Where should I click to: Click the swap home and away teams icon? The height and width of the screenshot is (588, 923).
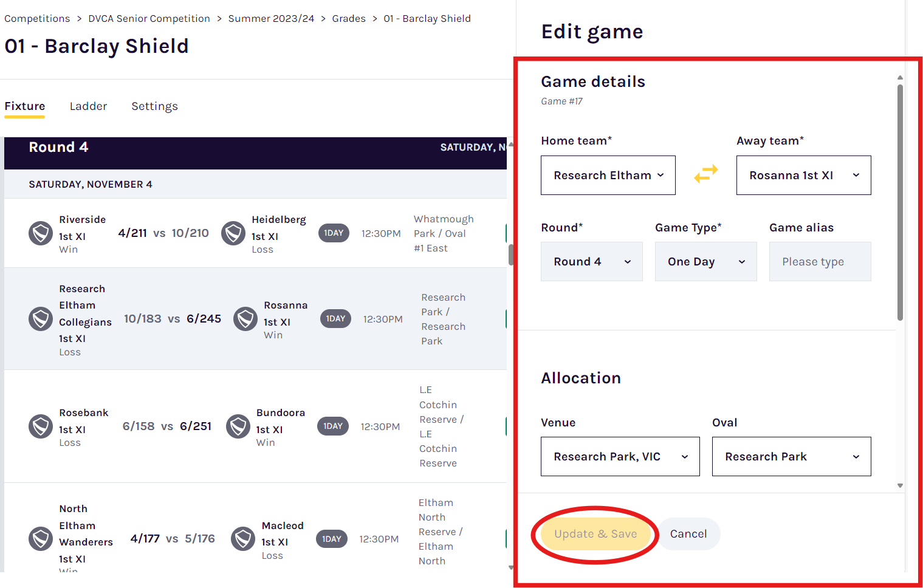705,174
